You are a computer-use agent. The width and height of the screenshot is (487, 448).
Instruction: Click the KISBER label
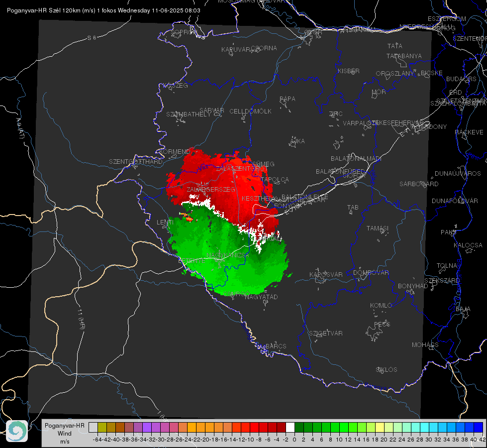click(x=349, y=71)
